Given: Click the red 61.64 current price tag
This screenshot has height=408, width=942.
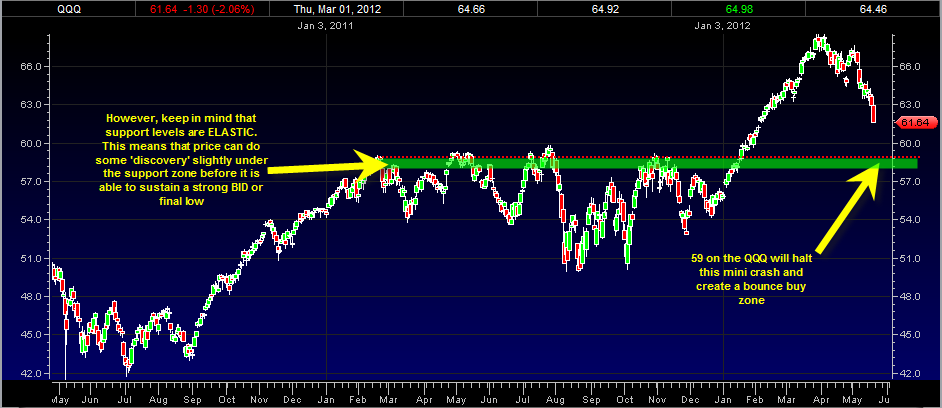Looking at the screenshot, I should coord(916,123).
